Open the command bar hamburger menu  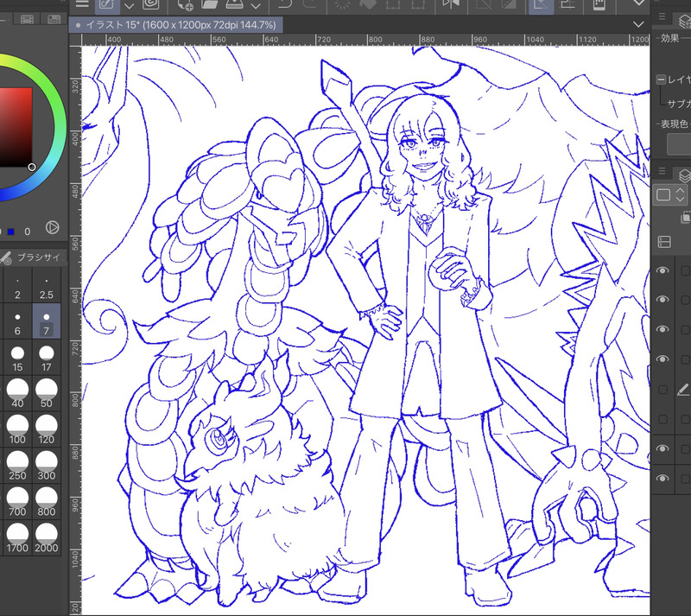tap(82, 4)
